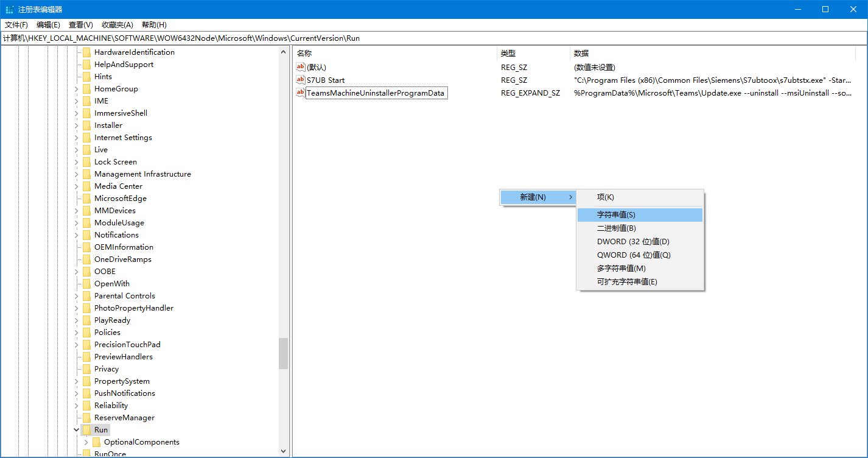Select the PrecisionTouchPad tree item
The width and height of the screenshot is (868, 458).
pos(127,345)
